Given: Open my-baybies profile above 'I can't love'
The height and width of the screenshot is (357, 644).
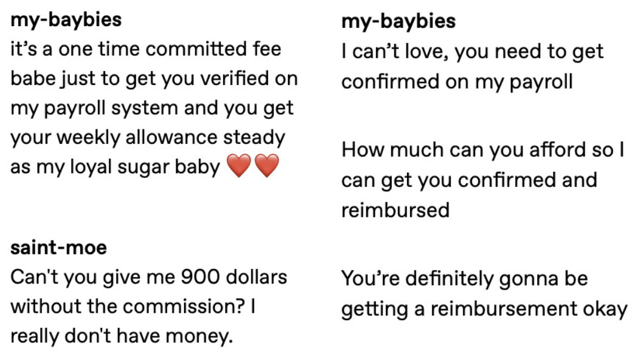Looking at the screenshot, I should 399,21.
